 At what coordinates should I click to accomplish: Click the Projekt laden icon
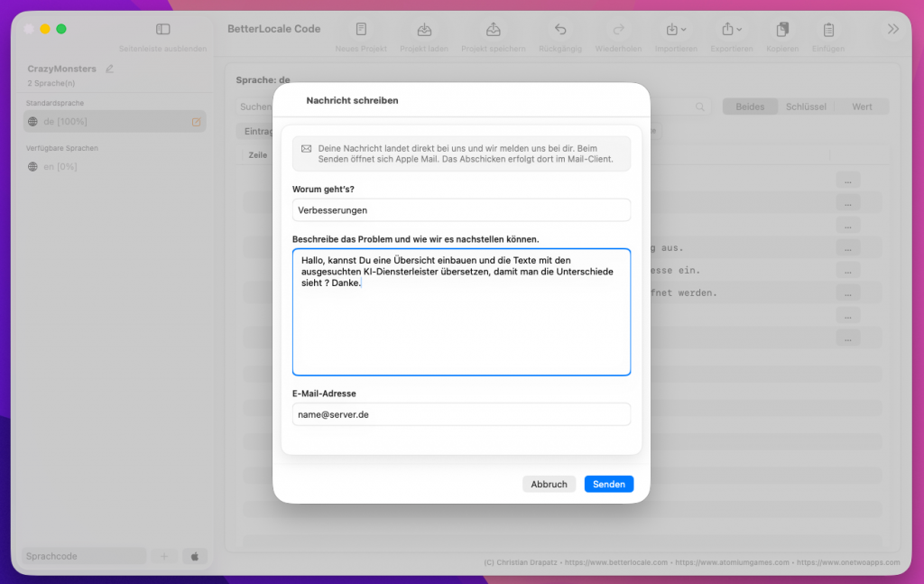coord(424,30)
